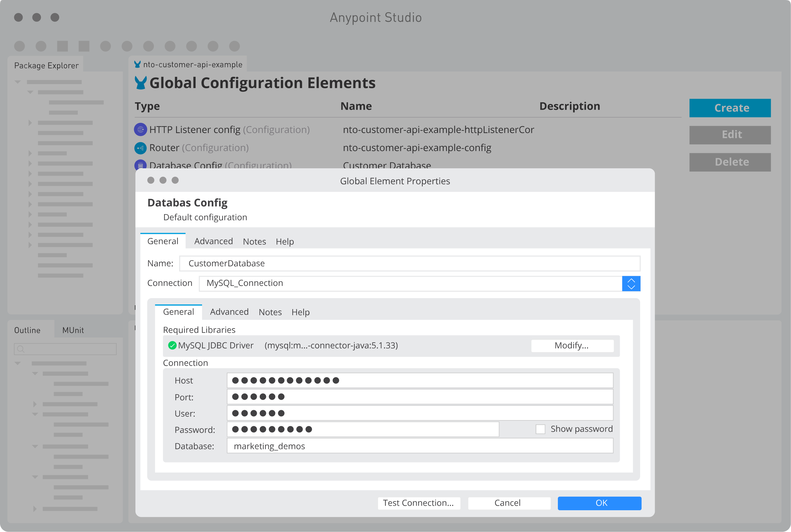Click the Create button
791x532 pixels.
pos(730,108)
